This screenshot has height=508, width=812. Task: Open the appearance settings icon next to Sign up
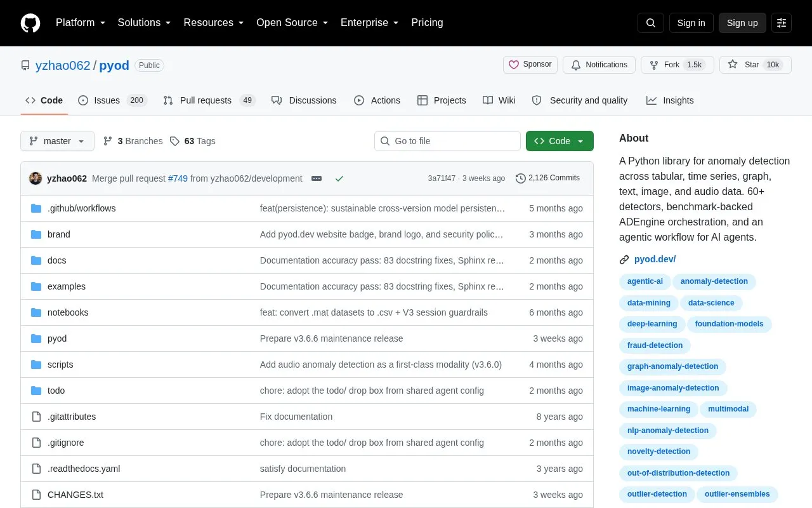point(782,23)
